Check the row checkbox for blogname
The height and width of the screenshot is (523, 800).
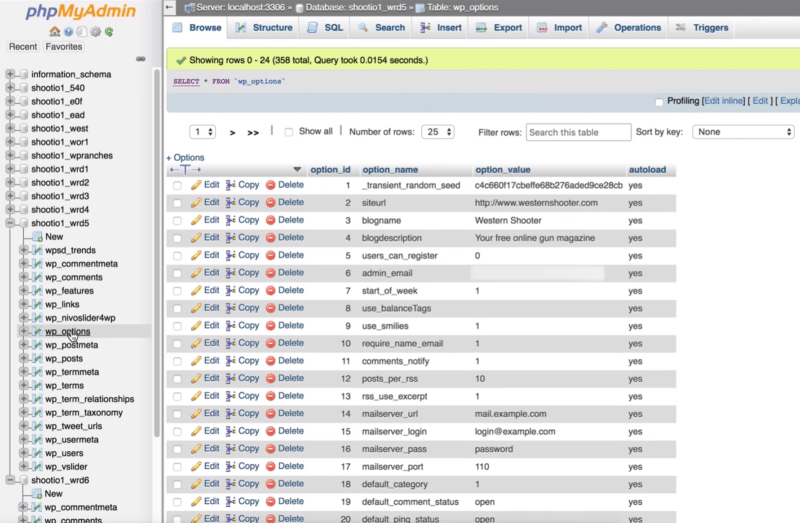pyautogui.click(x=177, y=220)
